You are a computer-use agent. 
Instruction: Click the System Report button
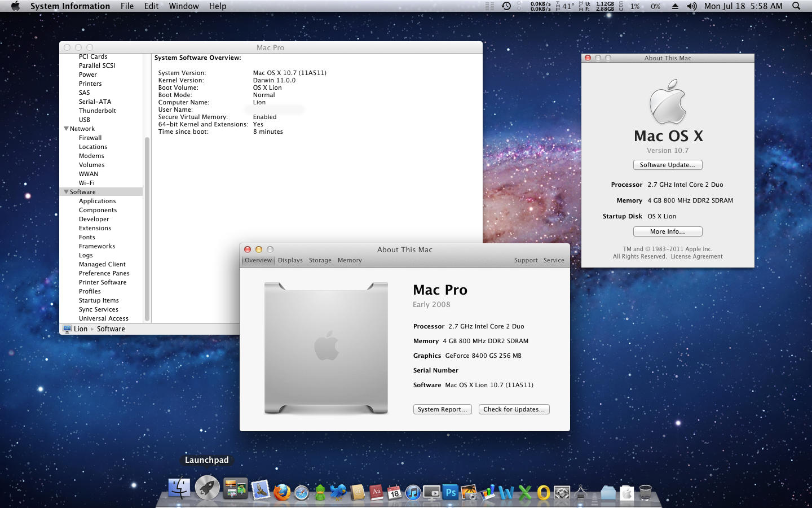click(442, 409)
